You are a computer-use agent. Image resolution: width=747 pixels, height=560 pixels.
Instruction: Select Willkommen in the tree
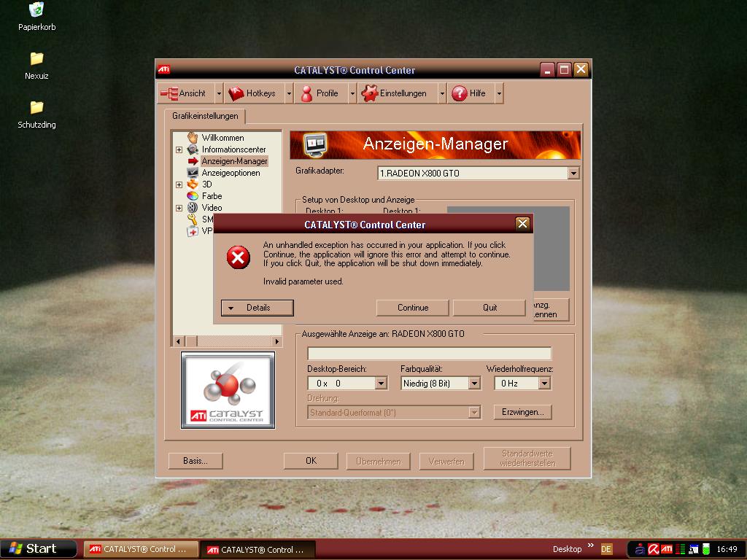(x=222, y=138)
